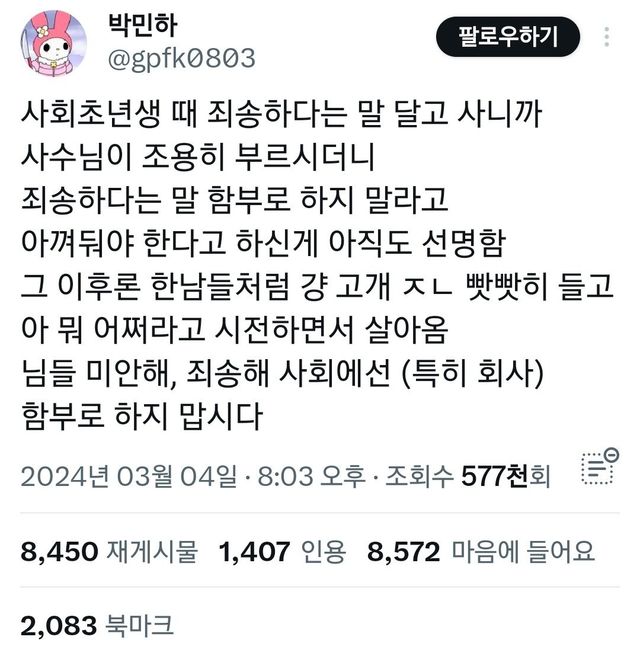640x659 pixels.
Task: Click the 2024년 03월 04일 date
Action: [x=129, y=476]
